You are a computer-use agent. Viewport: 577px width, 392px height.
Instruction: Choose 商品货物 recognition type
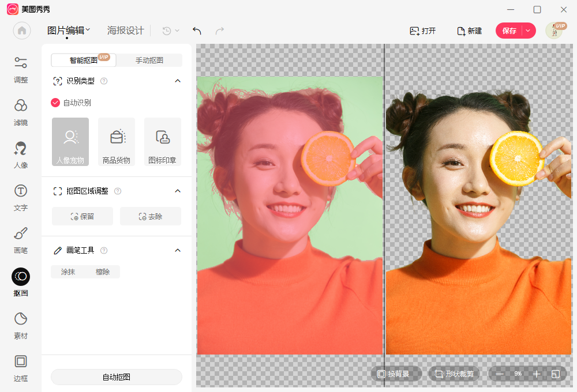tap(117, 141)
